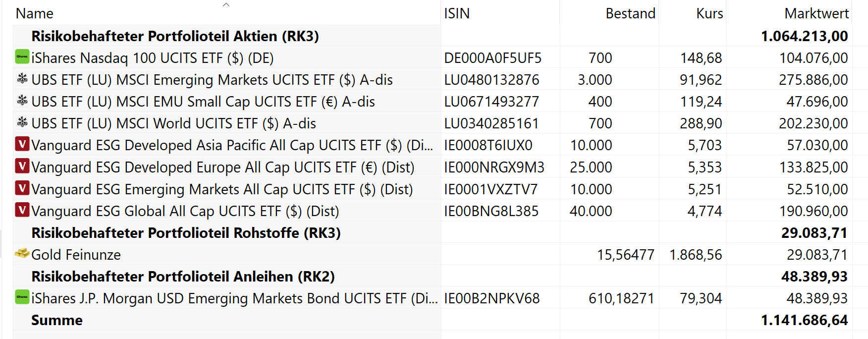Click the sort arrow above Name column
The height and width of the screenshot is (339, 868).
pos(226,4)
